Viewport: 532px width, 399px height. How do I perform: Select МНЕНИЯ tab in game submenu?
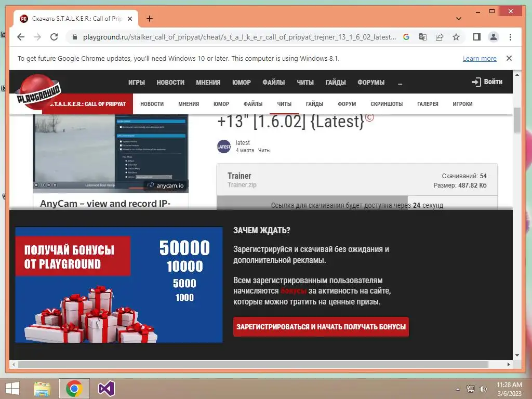click(189, 104)
